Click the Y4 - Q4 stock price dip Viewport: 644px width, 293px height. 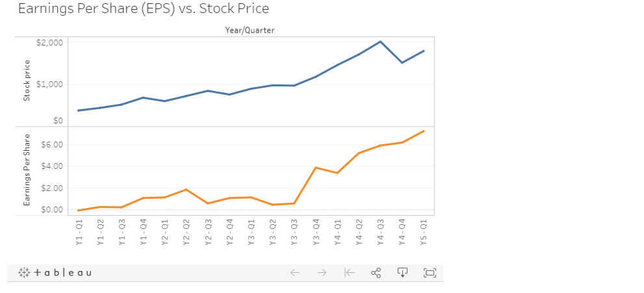pos(402,62)
